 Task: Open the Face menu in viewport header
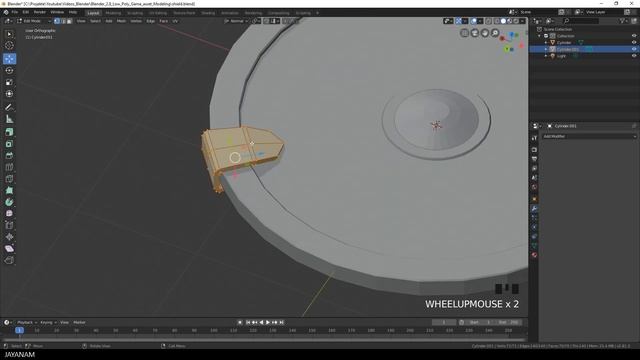tap(163, 21)
